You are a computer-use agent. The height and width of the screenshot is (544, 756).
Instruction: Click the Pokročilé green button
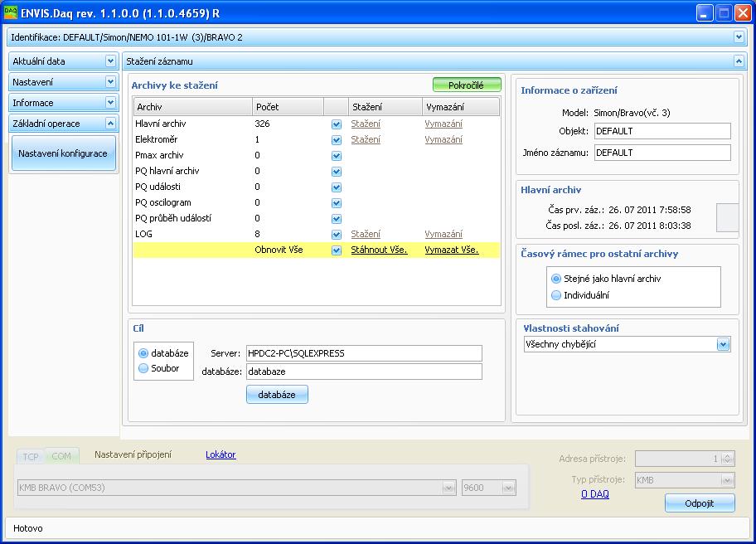[467, 85]
